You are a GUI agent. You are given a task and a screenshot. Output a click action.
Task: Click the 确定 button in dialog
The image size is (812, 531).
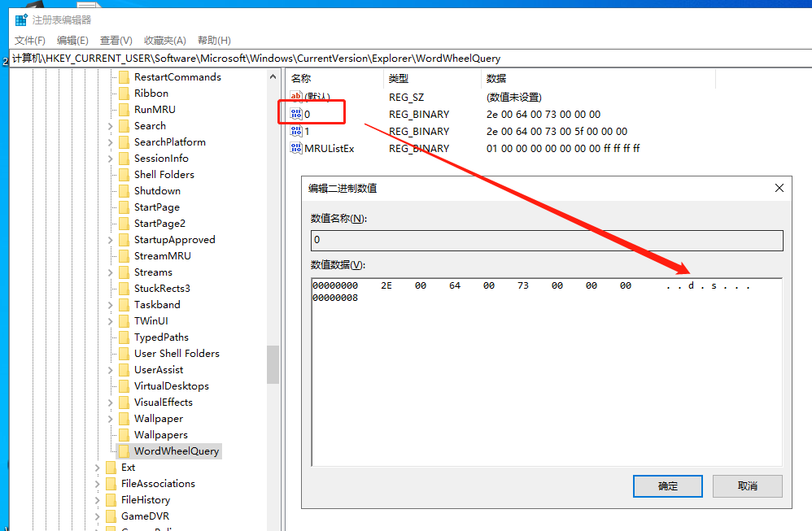(x=667, y=485)
